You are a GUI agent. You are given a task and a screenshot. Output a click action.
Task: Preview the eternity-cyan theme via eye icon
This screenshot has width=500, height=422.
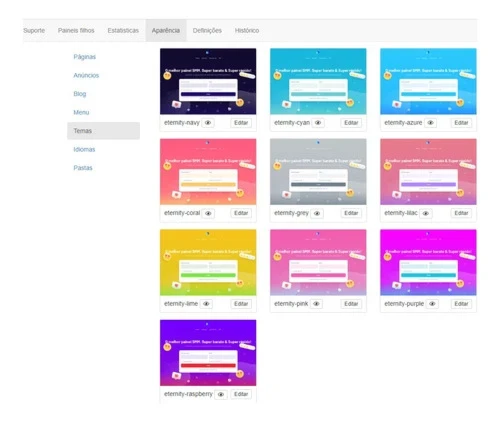coord(318,123)
